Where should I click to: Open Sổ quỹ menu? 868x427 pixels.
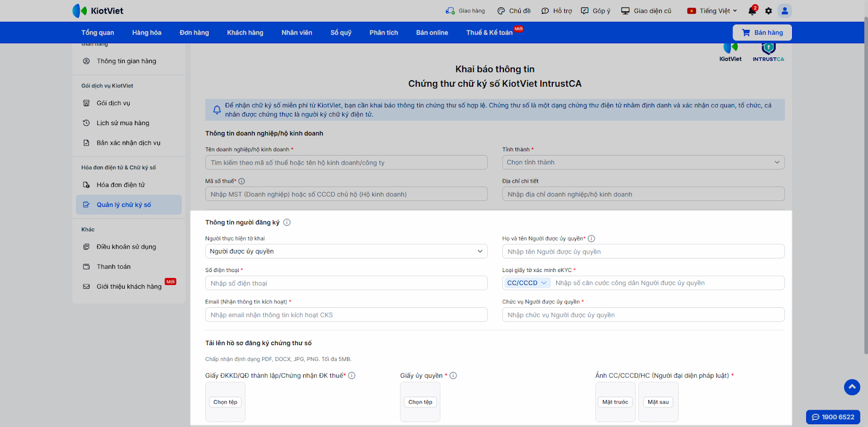click(341, 33)
